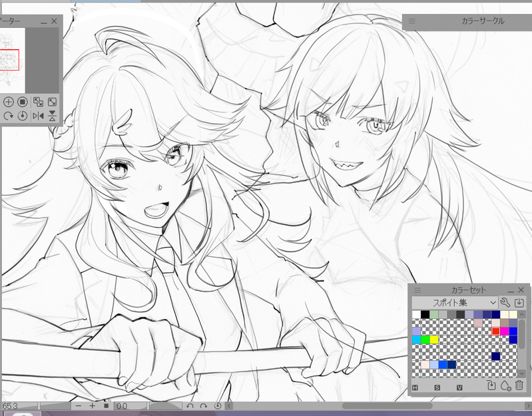Select the magenta color swatch

click(x=505, y=331)
